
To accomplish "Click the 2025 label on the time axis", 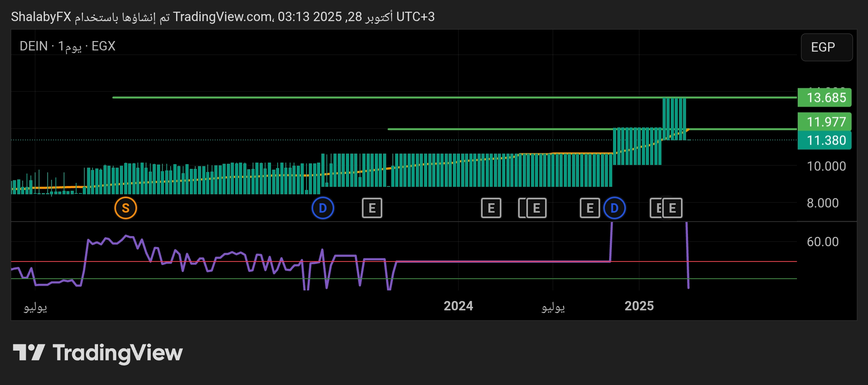I will (639, 306).
